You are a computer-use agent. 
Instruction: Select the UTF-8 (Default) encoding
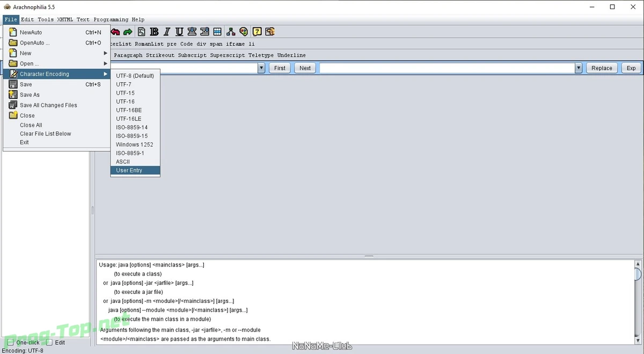pos(135,76)
